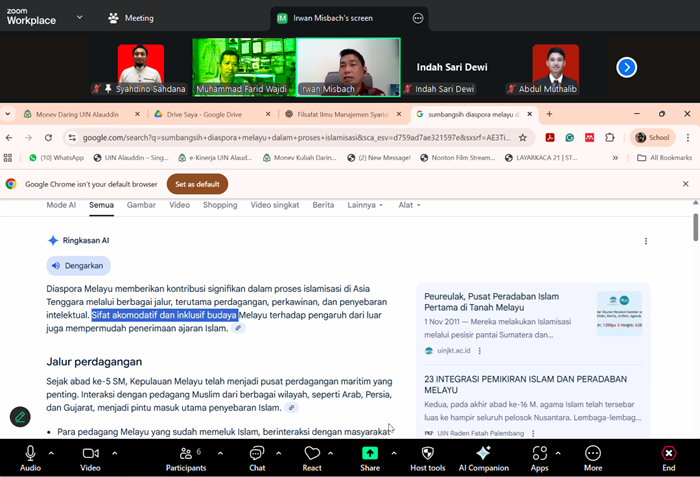Click the Peureulak result thumbnail image
Image resolution: width=700 pixels, height=477 pixels.
click(x=620, y=313)
